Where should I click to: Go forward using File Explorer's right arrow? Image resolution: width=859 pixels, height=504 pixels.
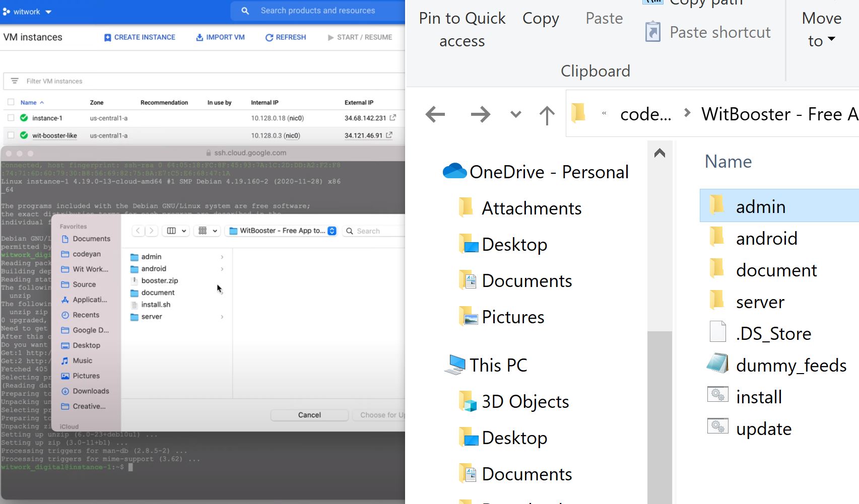(480, 114)
